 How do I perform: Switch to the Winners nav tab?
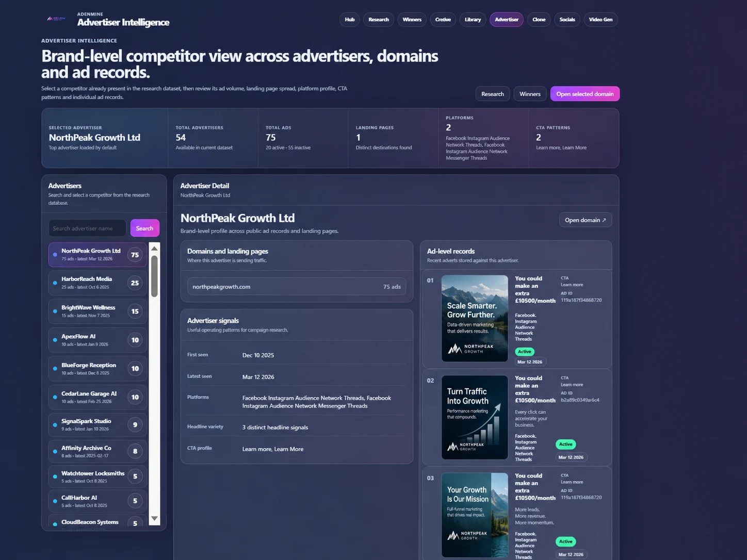point(412,20)
